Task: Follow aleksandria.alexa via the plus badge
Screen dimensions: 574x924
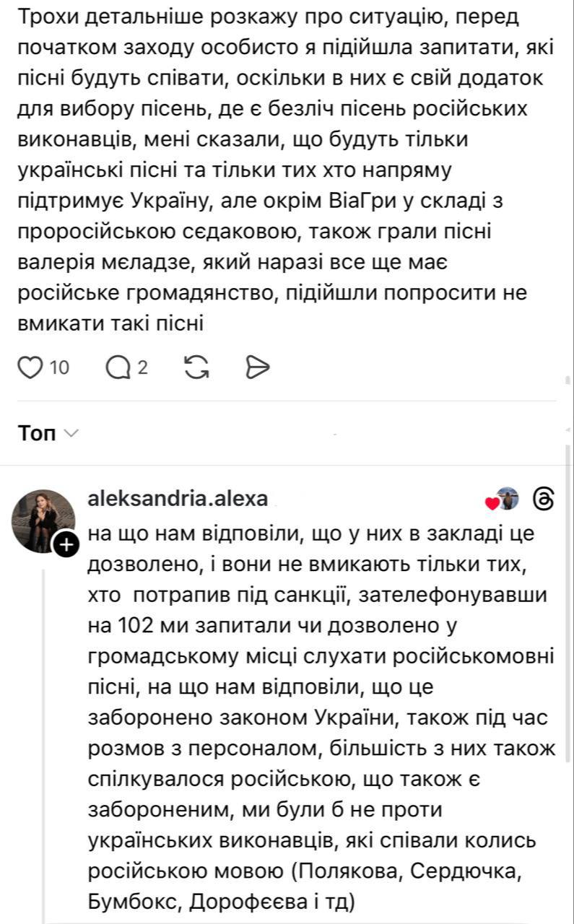Action: click(66, 545)
